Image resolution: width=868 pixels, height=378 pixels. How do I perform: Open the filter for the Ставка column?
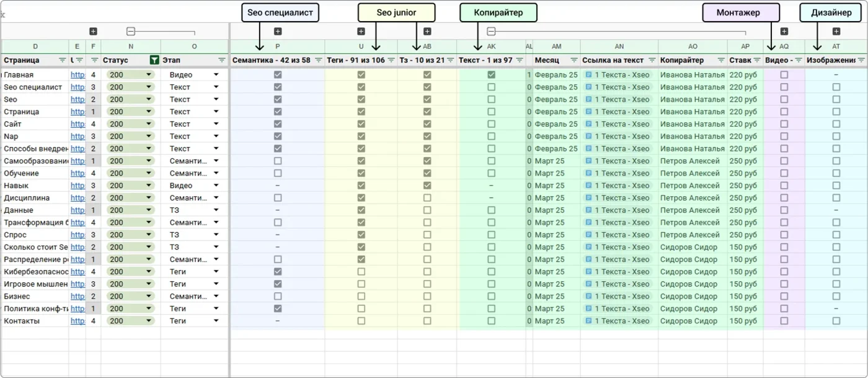click(757, 60)
